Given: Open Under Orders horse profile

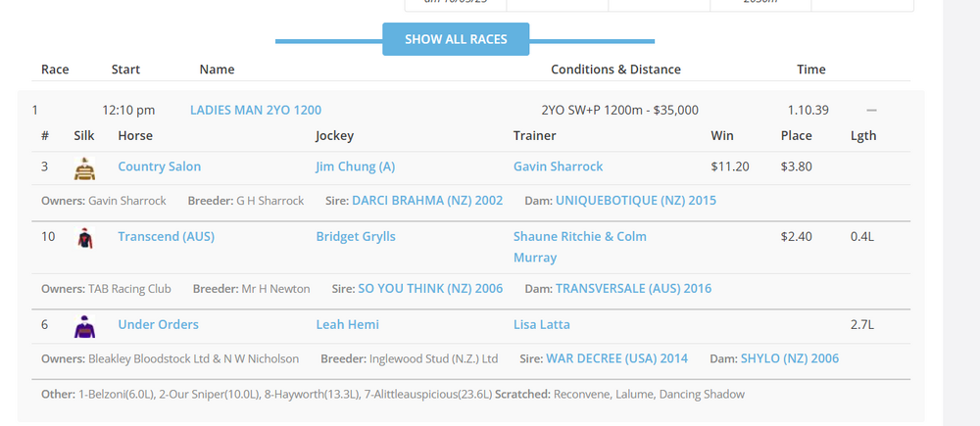Looking at the screenshot, I should click(158, 325).
